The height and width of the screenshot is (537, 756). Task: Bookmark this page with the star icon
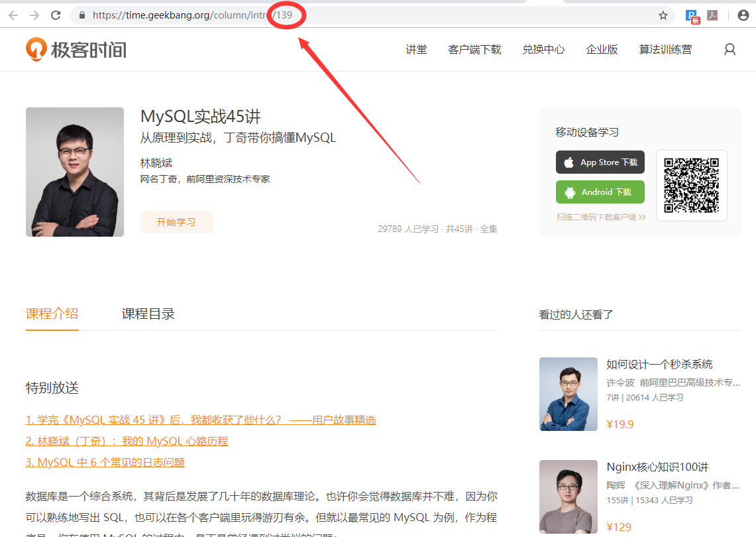[663, 15]
